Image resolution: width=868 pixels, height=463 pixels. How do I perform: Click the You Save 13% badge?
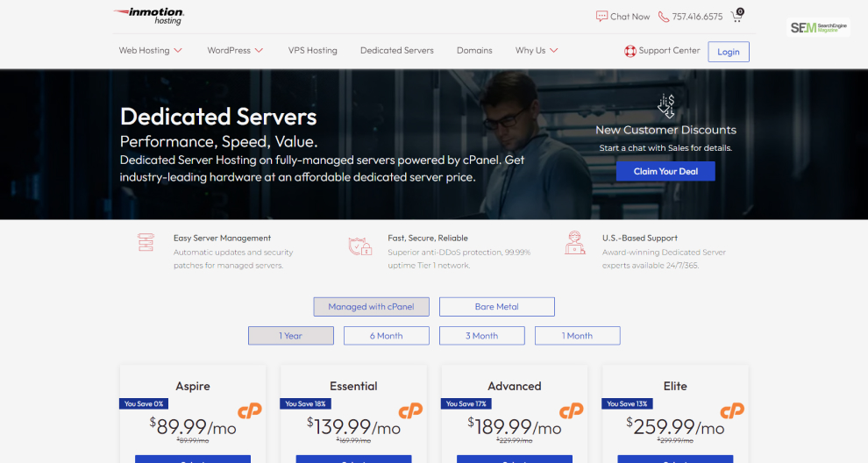click(x=627, y=403)
